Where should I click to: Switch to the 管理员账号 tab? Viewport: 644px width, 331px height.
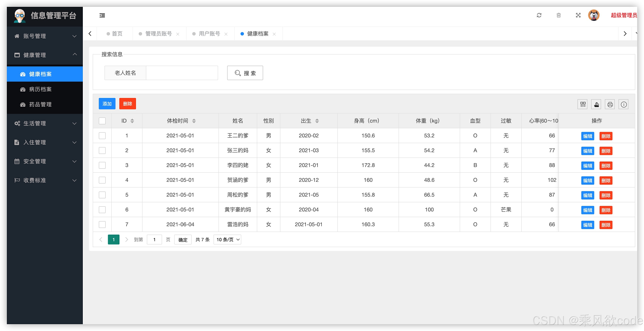pos(158,34)
